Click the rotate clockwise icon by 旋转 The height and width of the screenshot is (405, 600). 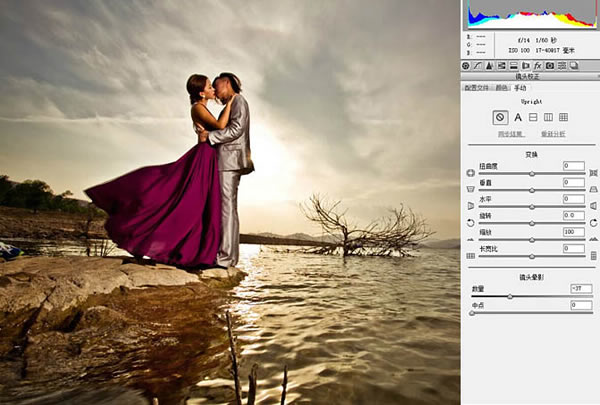pos(593,223)
